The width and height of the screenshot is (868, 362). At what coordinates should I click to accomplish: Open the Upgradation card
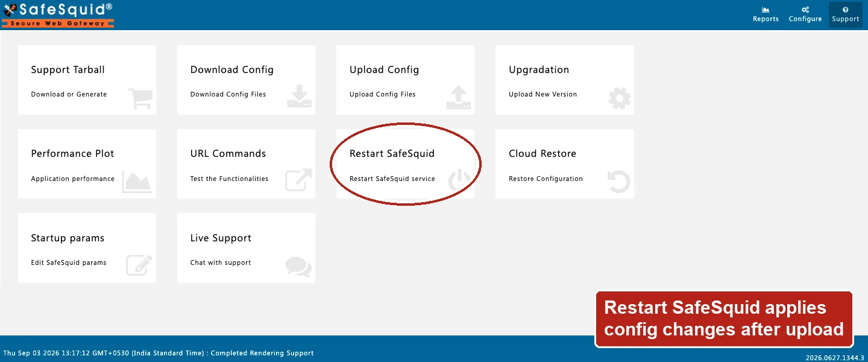[565, 80]
